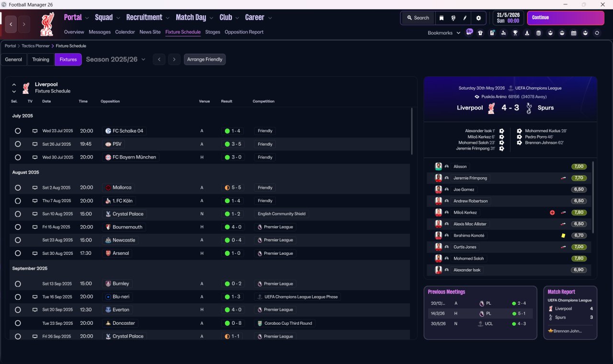The width and height of the screenshot is (613, 364).
Task: Go forward with the right arrow button
Action: (x=24, y=24)
